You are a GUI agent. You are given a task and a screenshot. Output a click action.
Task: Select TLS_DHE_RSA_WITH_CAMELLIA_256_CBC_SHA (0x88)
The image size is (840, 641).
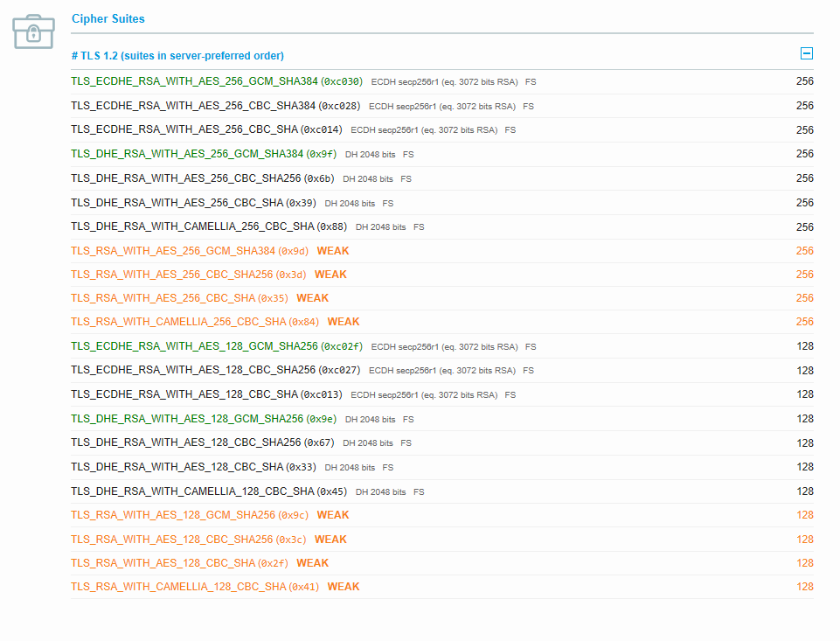tap(209, 226)
